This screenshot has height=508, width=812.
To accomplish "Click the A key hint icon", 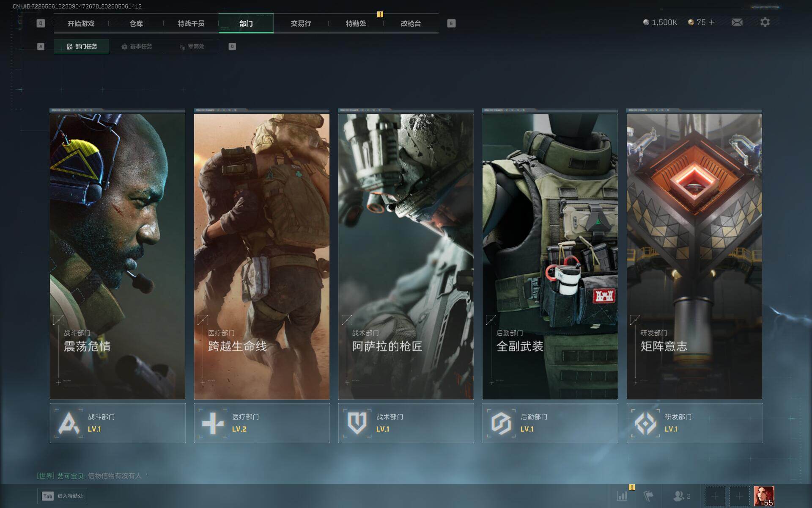I will pos(41,47).
